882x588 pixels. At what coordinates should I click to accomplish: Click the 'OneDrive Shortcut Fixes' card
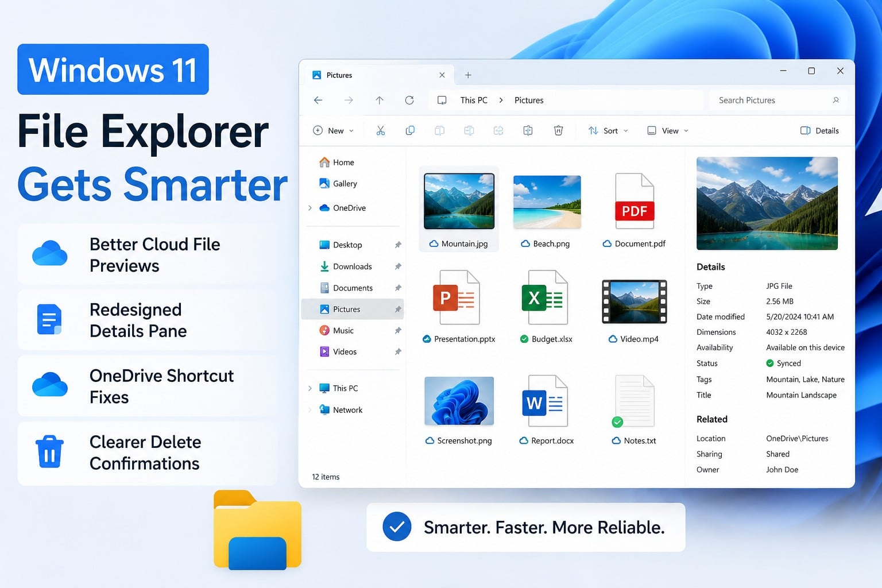pyautogui.click(x=148, y=386)
